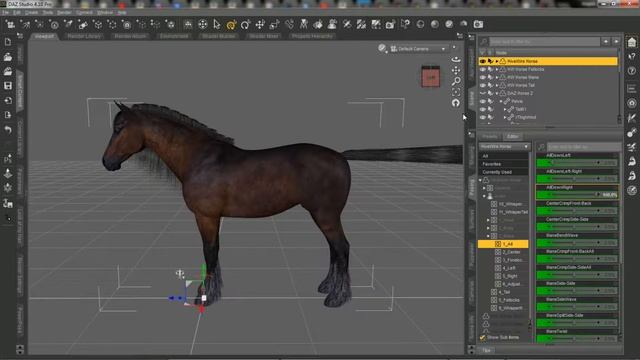
Task: Click the Scale tool icon in toolbar
Action: pyautogui.click(x=274, y=24)
